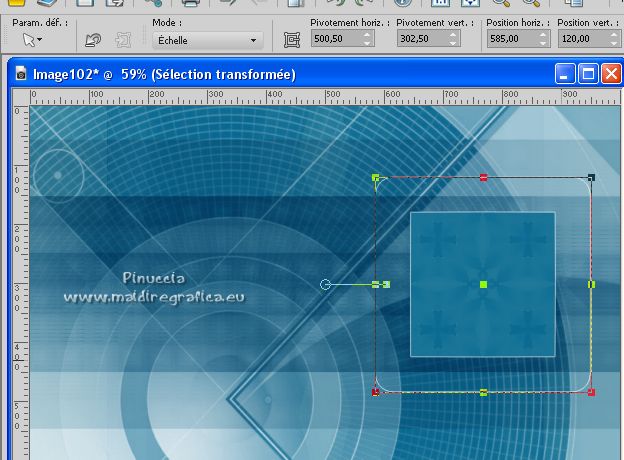
Task: Click the top-center red transform handle
Action: pos(484,177)
